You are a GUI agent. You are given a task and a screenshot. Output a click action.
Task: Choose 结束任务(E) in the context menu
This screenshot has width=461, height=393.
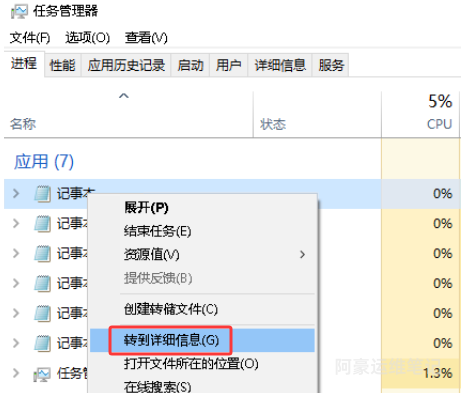pyautogui.click(x=202, y=231)
